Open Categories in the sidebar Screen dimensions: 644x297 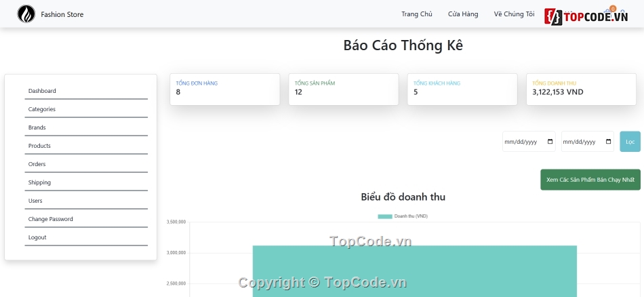click(x=86, y=109)
